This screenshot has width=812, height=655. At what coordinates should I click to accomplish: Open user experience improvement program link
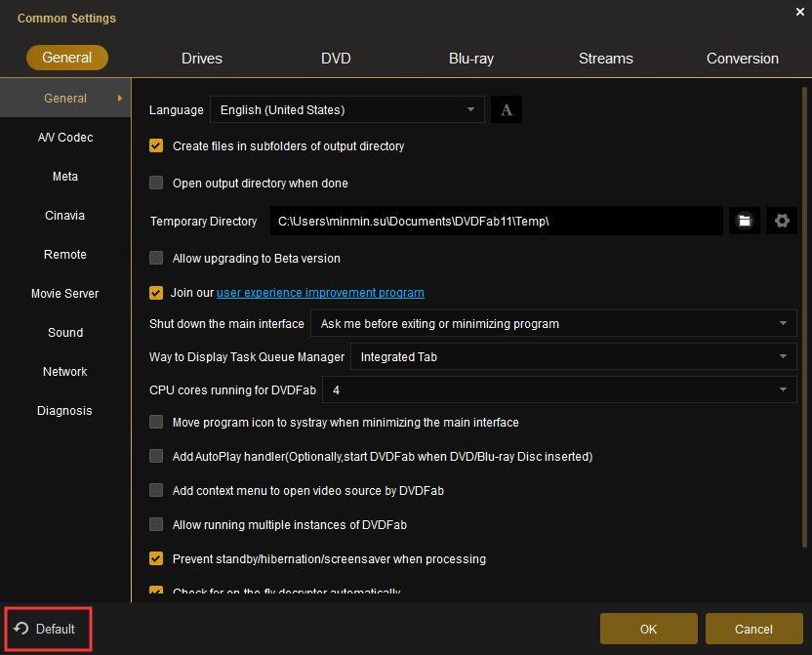(x=320, y=293)
